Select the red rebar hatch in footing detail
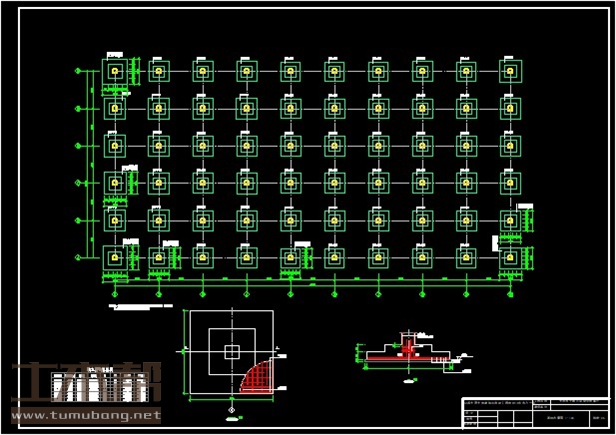This screenshot has width=616, height=435. (258, 377)
